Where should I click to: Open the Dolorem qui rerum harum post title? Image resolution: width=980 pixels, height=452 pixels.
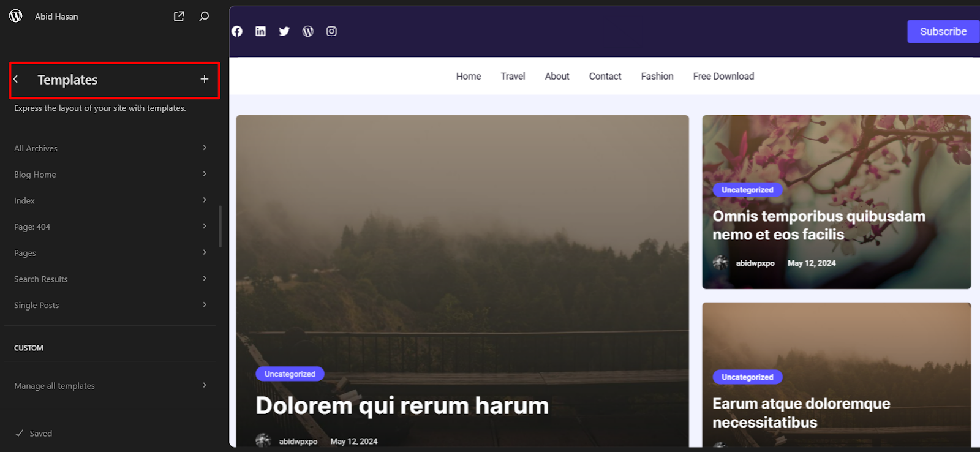tap(402, 405)
